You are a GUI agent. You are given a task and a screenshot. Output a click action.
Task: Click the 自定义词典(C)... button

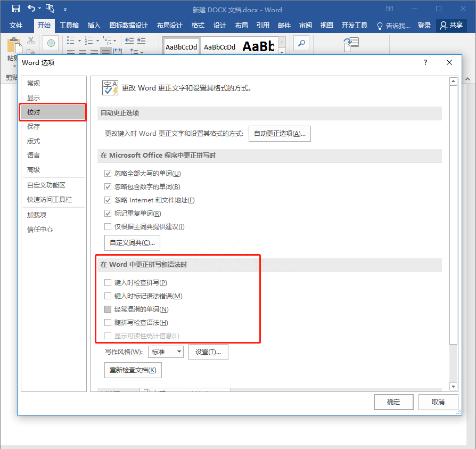coord(132,243)
